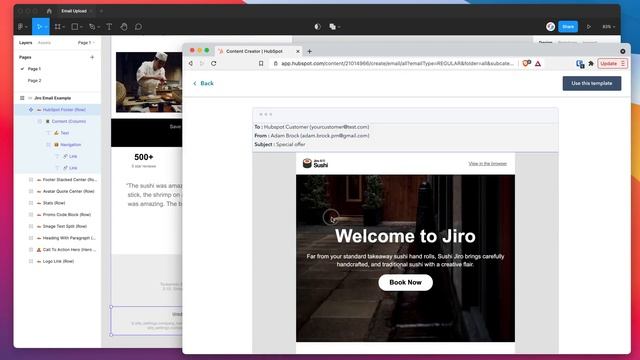This screenshot has height=360, width=640.
Task: Click the browser Update button
Action: point(612,63)
